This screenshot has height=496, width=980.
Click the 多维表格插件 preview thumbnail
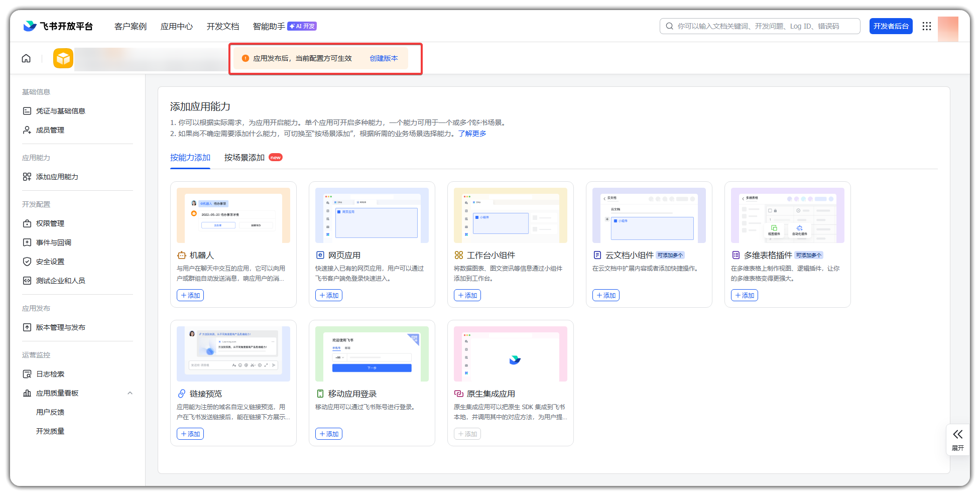point(787,215)
